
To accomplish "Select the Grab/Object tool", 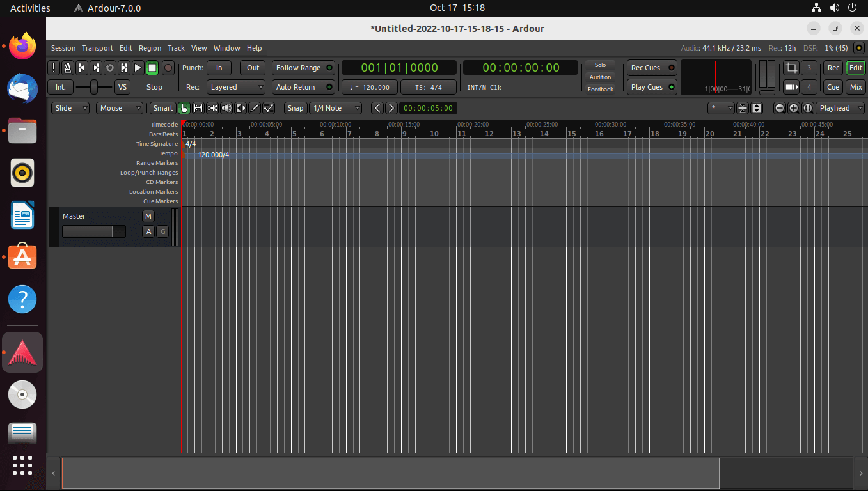I will pos(184,108).
